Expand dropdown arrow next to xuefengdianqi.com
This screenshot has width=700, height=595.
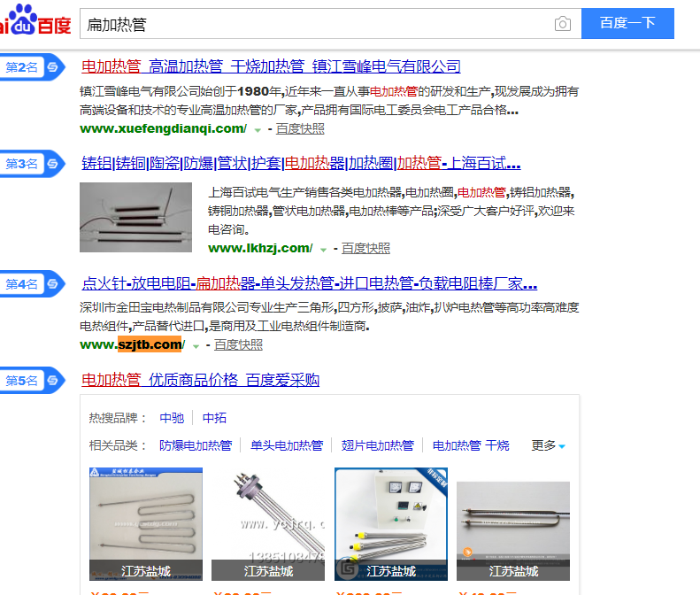[x=258, y=130]
